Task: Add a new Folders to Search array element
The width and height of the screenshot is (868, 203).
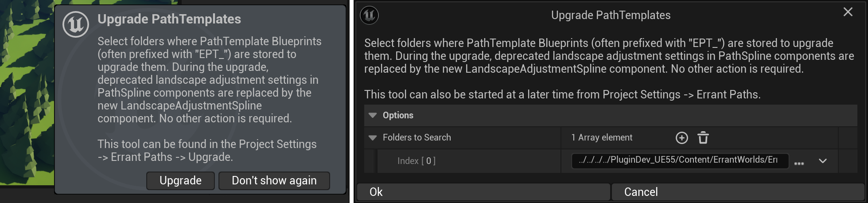Action: [681, 138]
